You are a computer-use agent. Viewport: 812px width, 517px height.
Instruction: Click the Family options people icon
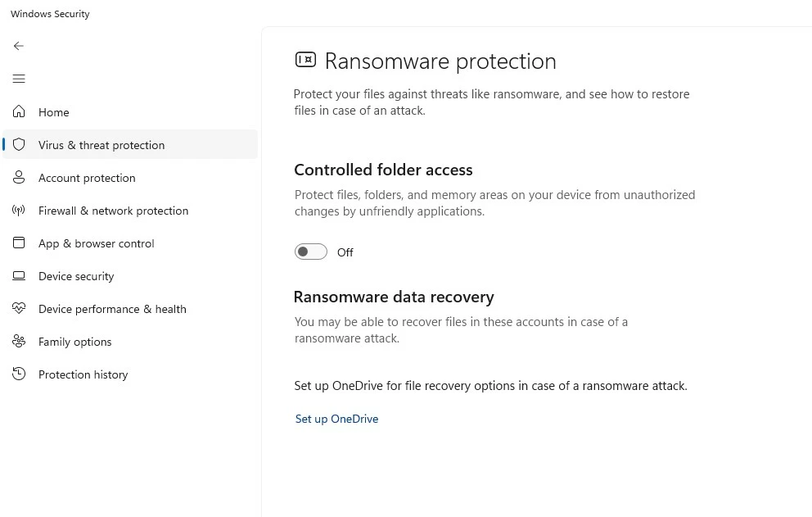[x=19, y=342]
